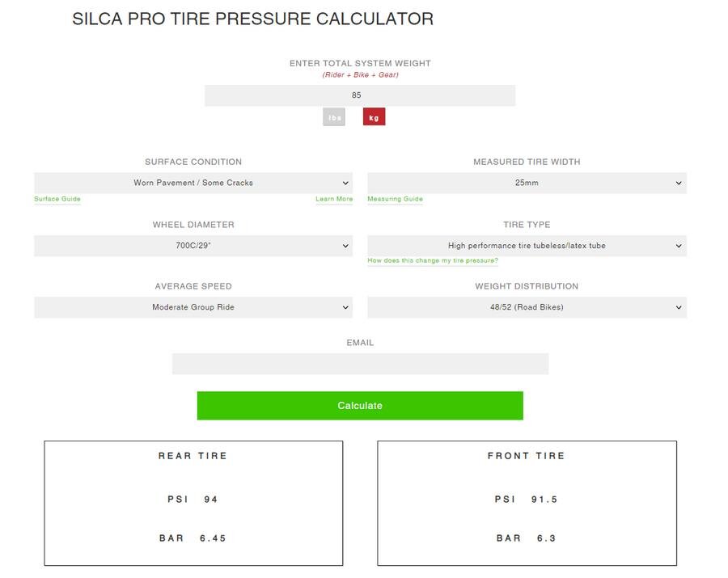Click the Weight Distribution chevron arrow
The image size is (728, 578).
coord(679,307)
